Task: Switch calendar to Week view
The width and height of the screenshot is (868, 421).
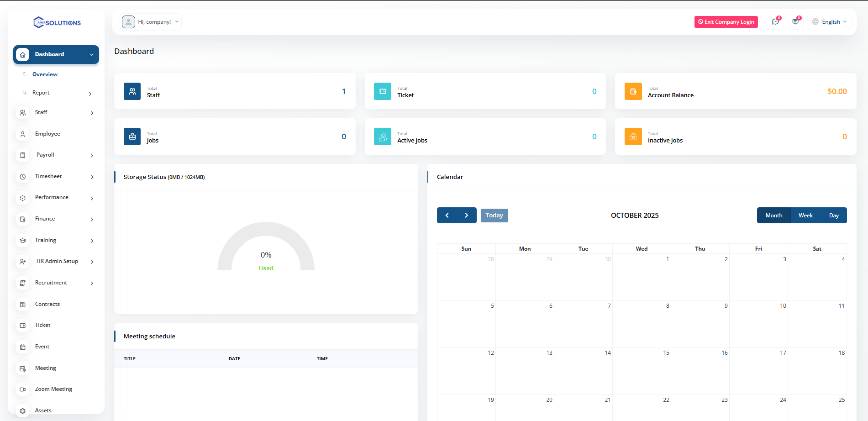Action: pyautogui.click(x=805, y=216)
